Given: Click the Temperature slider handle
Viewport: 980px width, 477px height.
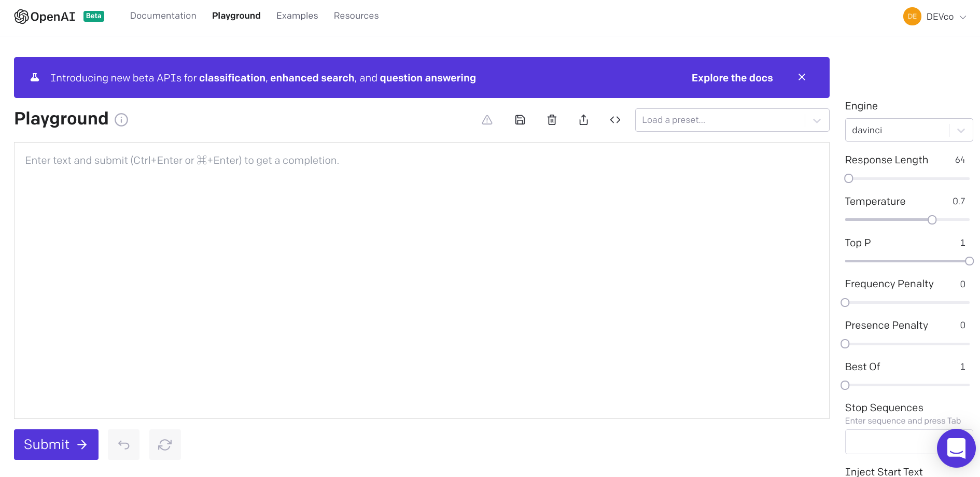Looking at the screenshot, I should [932, 220].
